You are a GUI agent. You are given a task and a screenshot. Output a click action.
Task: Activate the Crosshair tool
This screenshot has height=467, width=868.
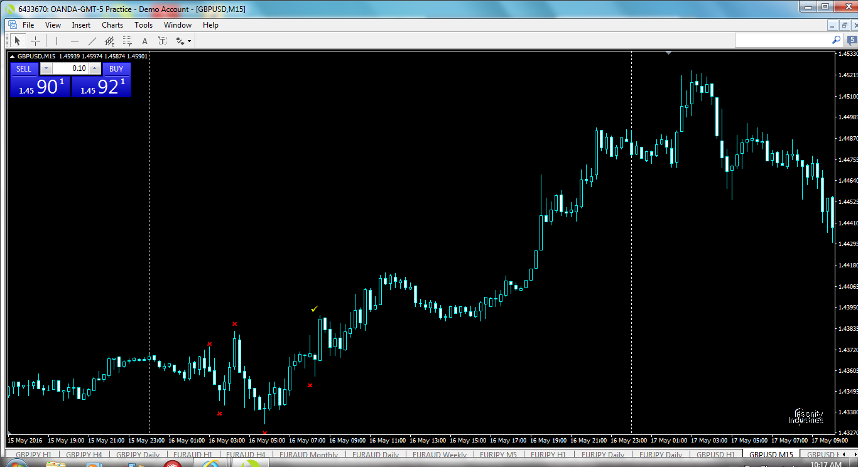pos(36,41)
